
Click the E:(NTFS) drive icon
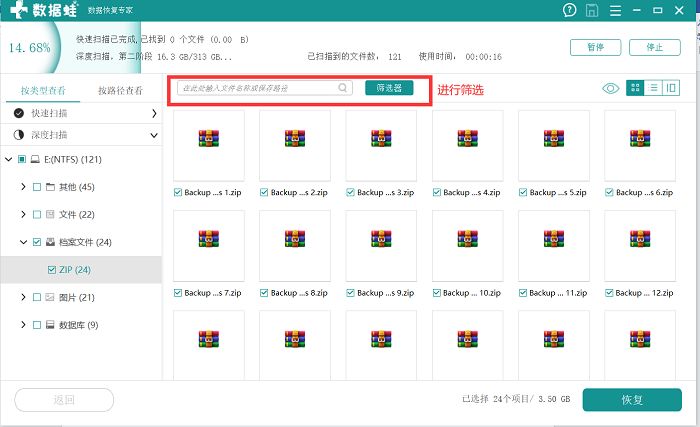(35, 159)
